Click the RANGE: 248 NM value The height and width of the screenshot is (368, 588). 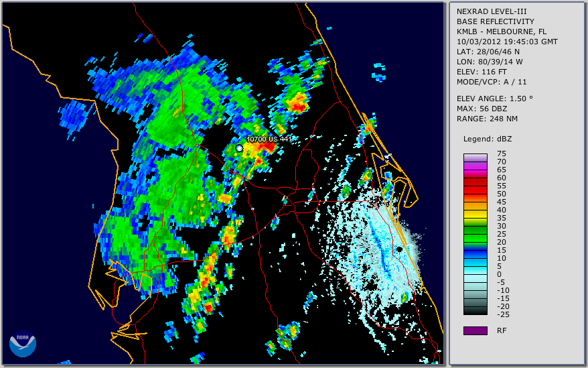click(487, 119)
